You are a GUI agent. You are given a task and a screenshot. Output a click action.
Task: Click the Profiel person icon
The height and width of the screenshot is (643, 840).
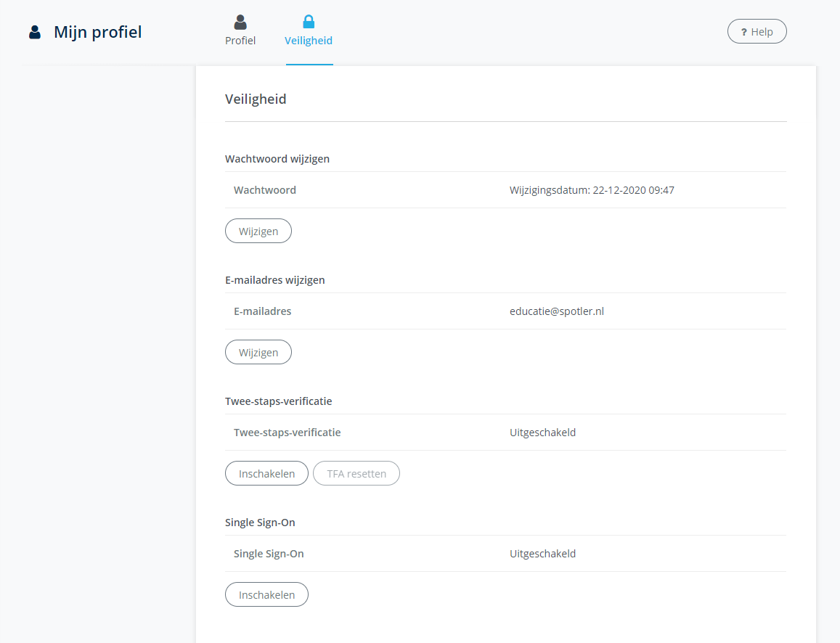pos(240,22)
